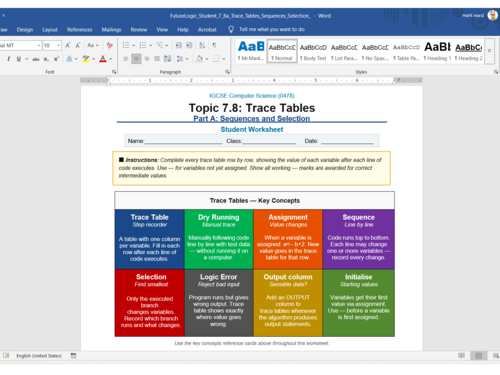
Task: Show or hide paragraph marks
Action: [x=214, y=45]
